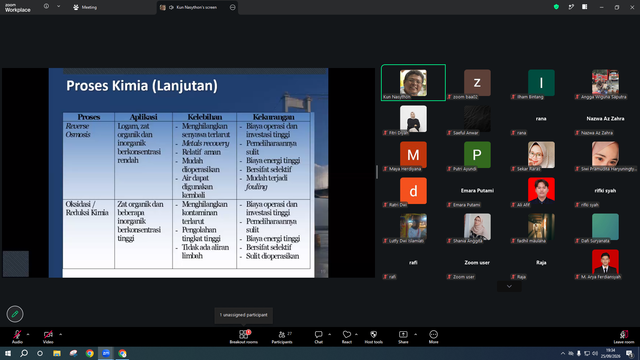Unmute microphone with the Audio button
The image size is (640, 360).
[x=17, y=337]
